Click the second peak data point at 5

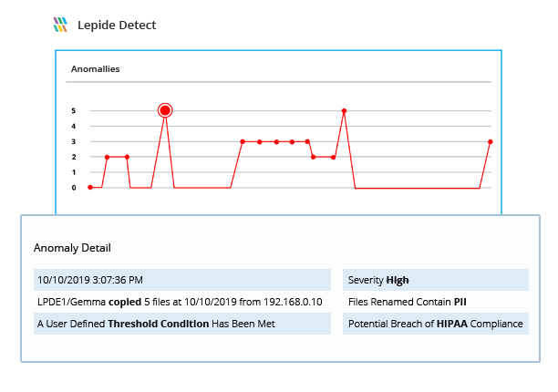(344, 111)
